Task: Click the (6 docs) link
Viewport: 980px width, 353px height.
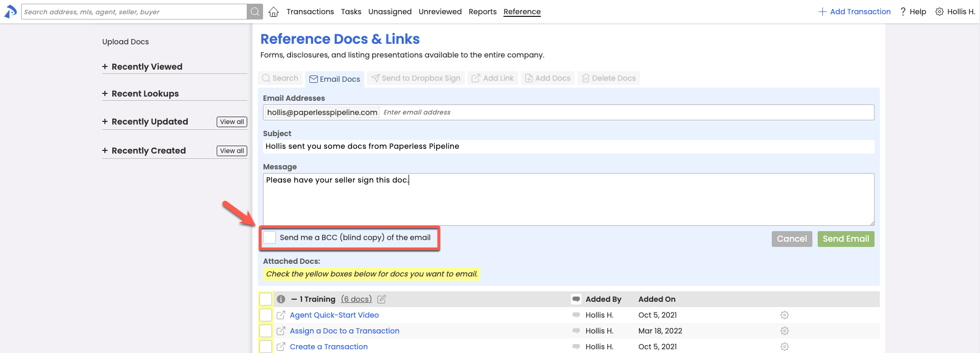Action: [356, 299]
